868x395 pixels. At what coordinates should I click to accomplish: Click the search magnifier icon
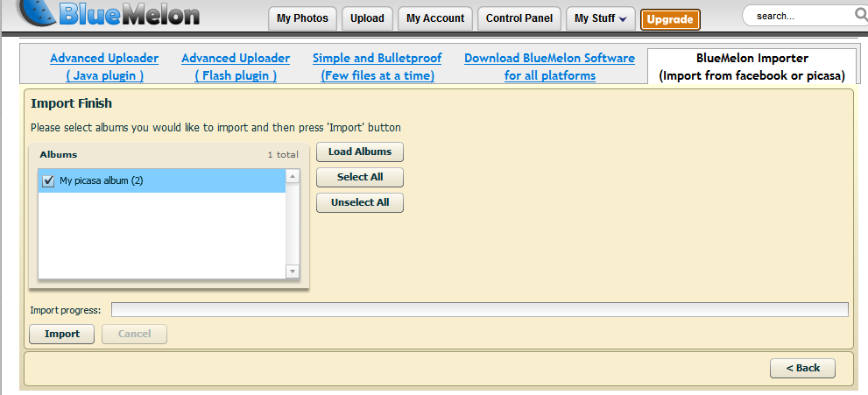coord(859,15)
